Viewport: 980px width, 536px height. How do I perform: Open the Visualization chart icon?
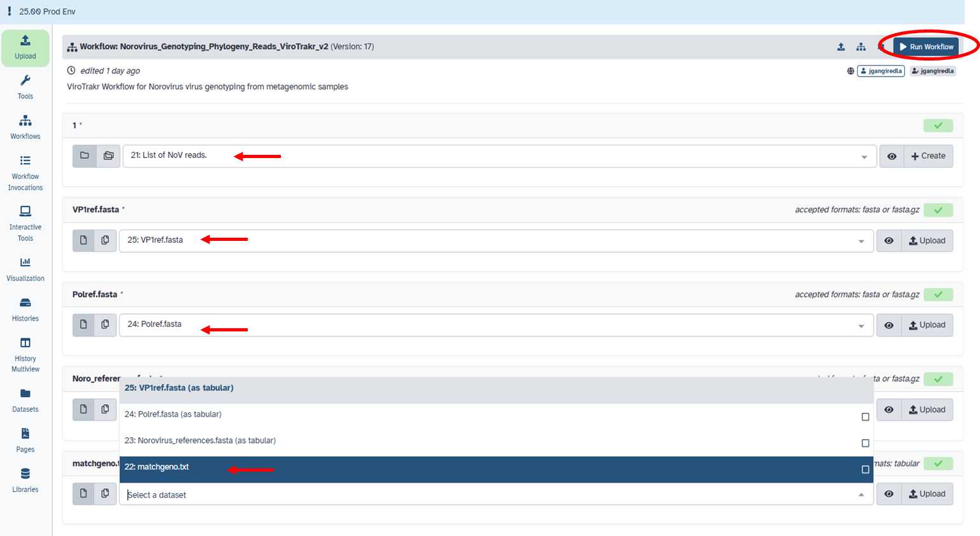pyautogui.click(x=25, y=270)
